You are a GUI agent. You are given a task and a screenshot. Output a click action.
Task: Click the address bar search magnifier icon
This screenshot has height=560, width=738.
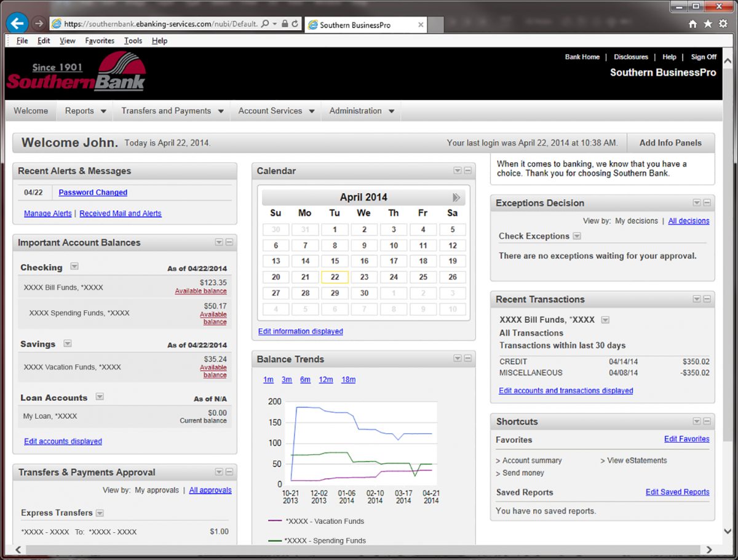[265, 24]
